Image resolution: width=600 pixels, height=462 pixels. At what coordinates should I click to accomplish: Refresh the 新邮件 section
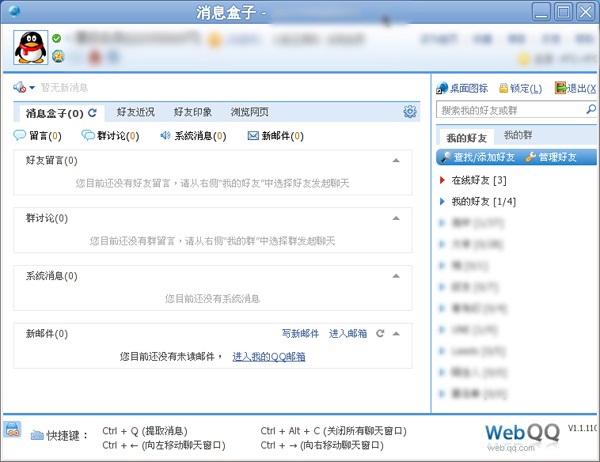click(x=380, y=333)
